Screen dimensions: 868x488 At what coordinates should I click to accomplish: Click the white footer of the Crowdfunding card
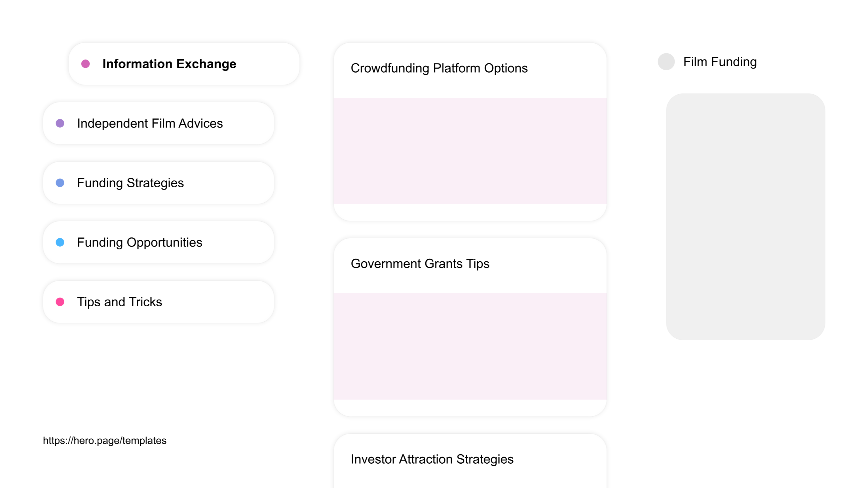pos(470,212)
